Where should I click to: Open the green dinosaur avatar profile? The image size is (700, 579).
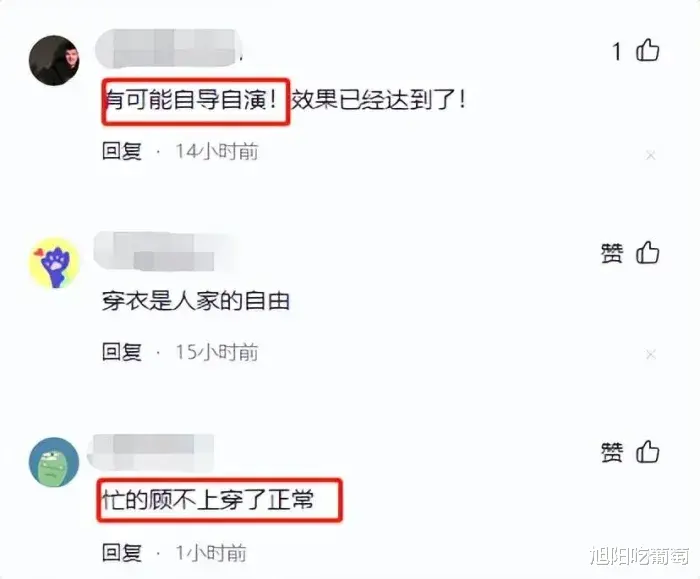pyautogui.click(x=54, y=462)
